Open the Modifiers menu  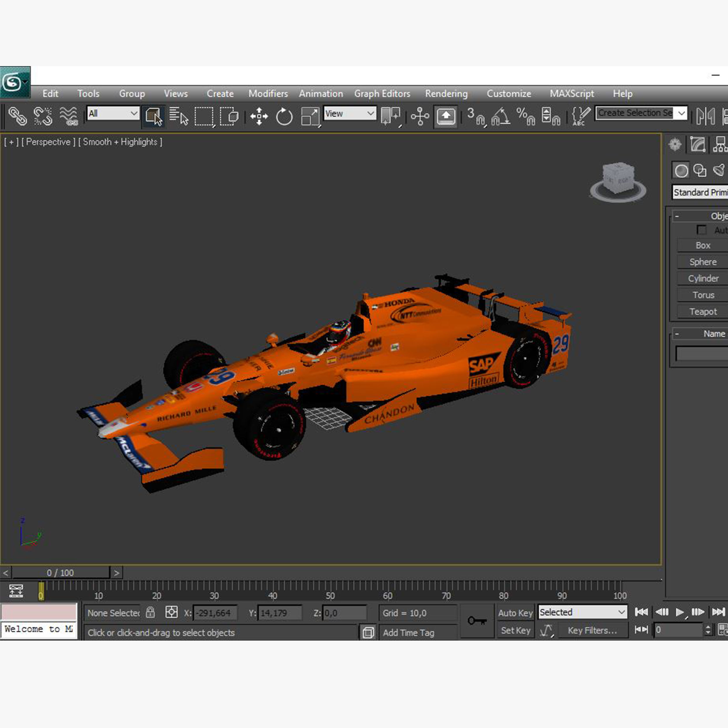coord(268,93)
